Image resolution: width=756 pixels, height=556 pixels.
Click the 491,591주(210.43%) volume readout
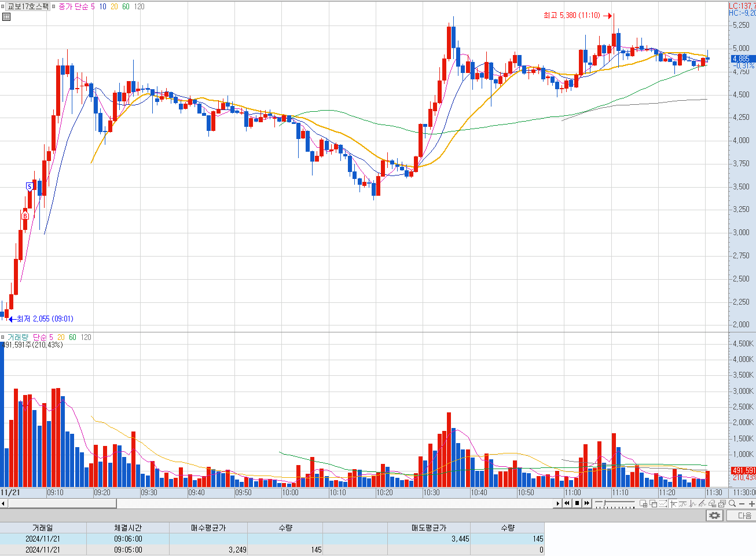(32, 345)
